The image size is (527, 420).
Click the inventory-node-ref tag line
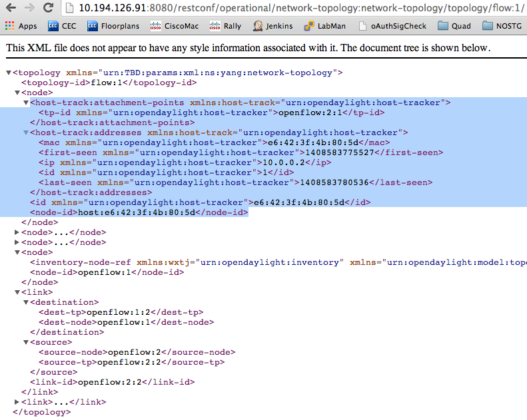[x=278, y=262]
